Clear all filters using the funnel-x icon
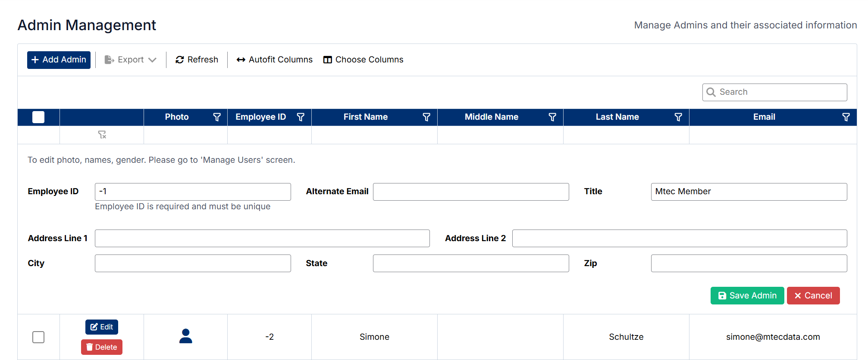This screenshot has height=360, width=868. [102, 135]
